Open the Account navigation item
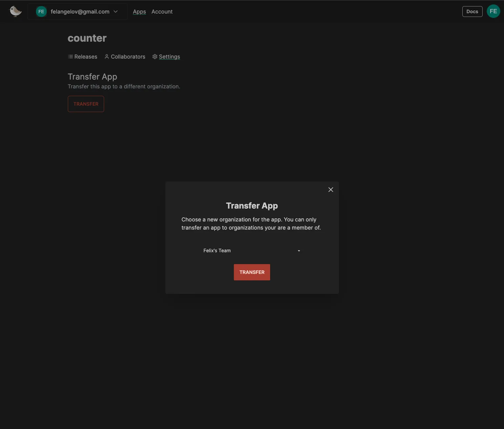This screenshot has width=504, height=429. coord(162,12)
